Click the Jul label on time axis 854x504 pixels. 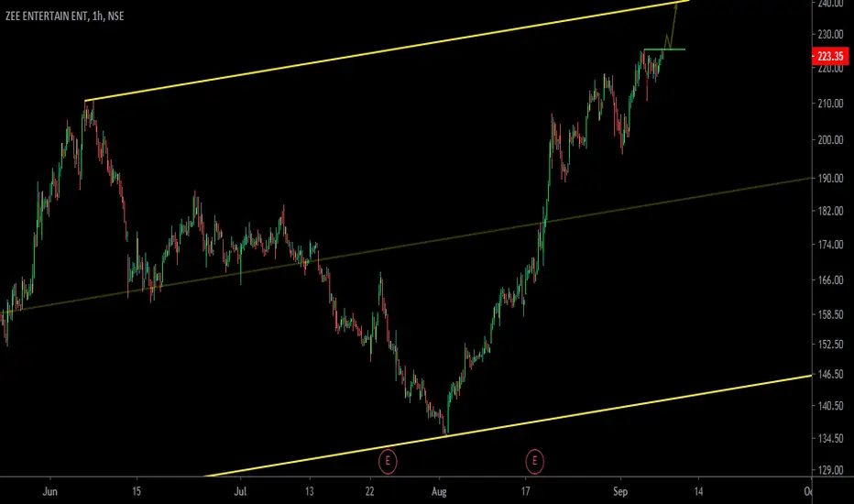(x=240, y=491)
